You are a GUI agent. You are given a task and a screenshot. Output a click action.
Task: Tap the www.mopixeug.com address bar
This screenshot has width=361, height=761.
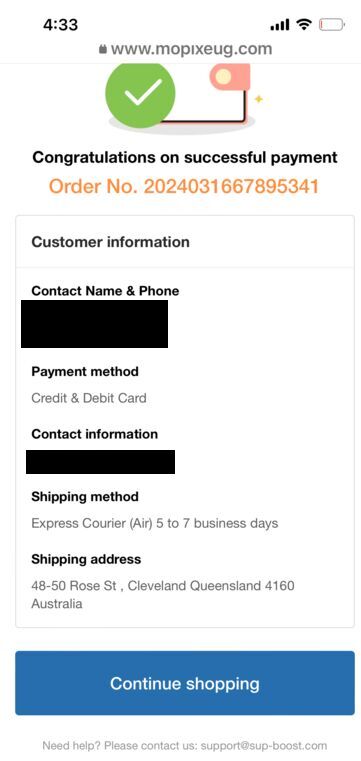185,49
